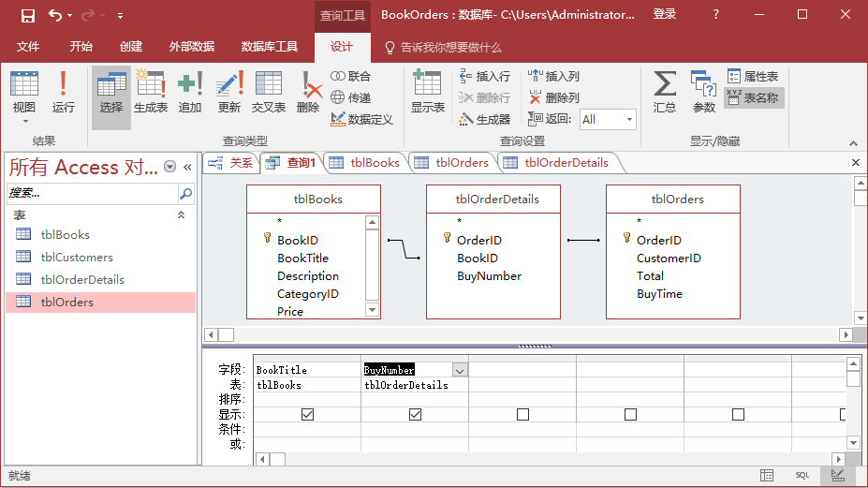The image size is (868, 488).
Task: Switch to the tblOrderDetails tab
Action: click(557, 163)
